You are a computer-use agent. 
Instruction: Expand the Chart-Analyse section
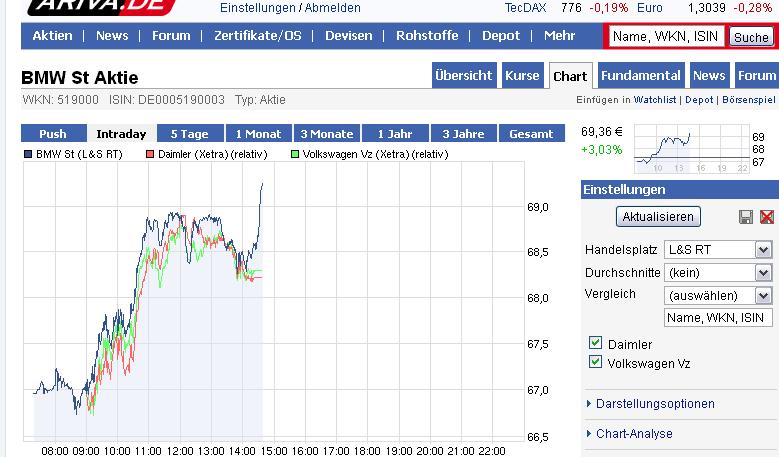(x=634, y=434)
